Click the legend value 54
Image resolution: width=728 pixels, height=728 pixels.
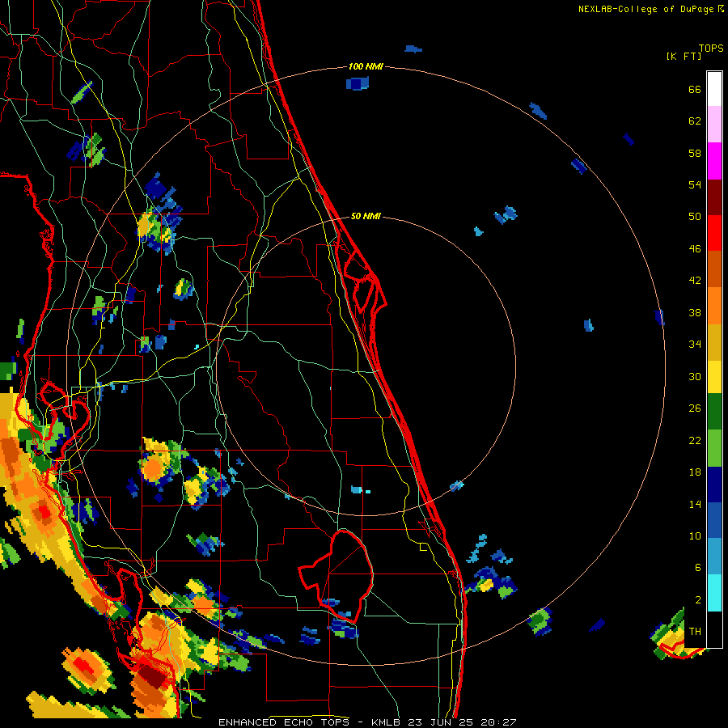click(x=695, y=184)
